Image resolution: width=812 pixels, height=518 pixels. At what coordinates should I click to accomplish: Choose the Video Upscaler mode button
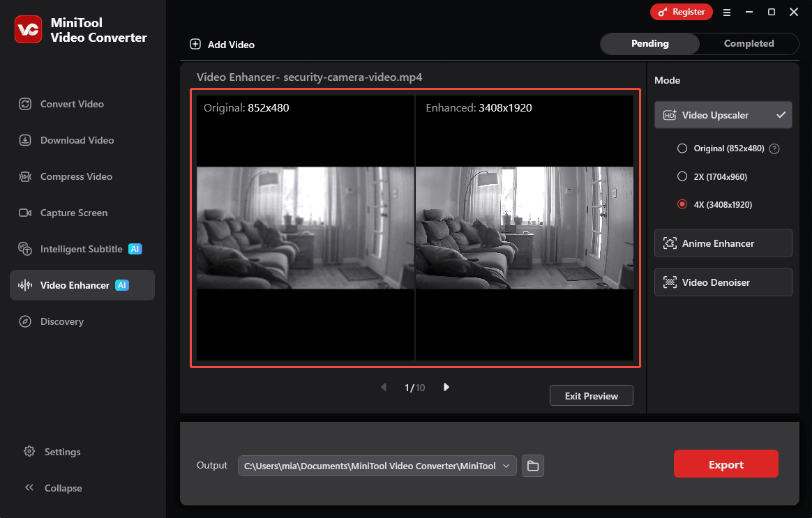723,115
